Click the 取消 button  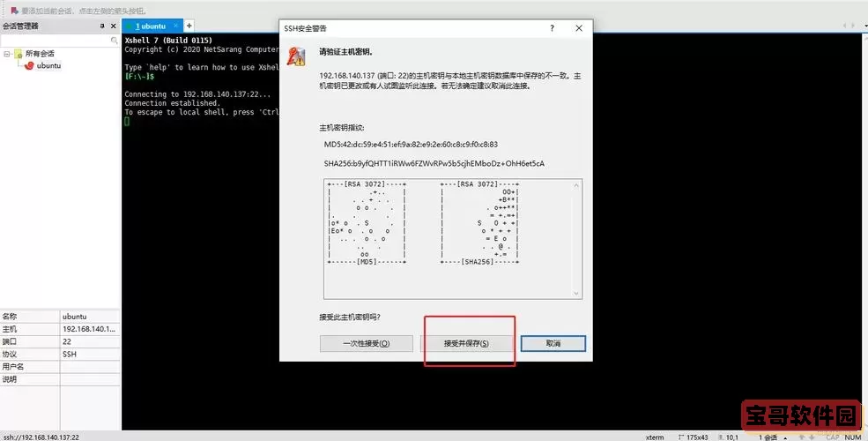(x=553, y=343)
